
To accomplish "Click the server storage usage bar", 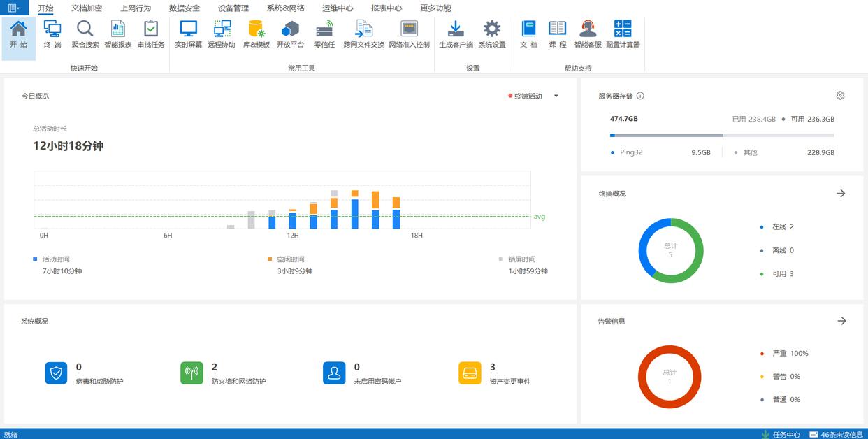I will tap(721, 135).
